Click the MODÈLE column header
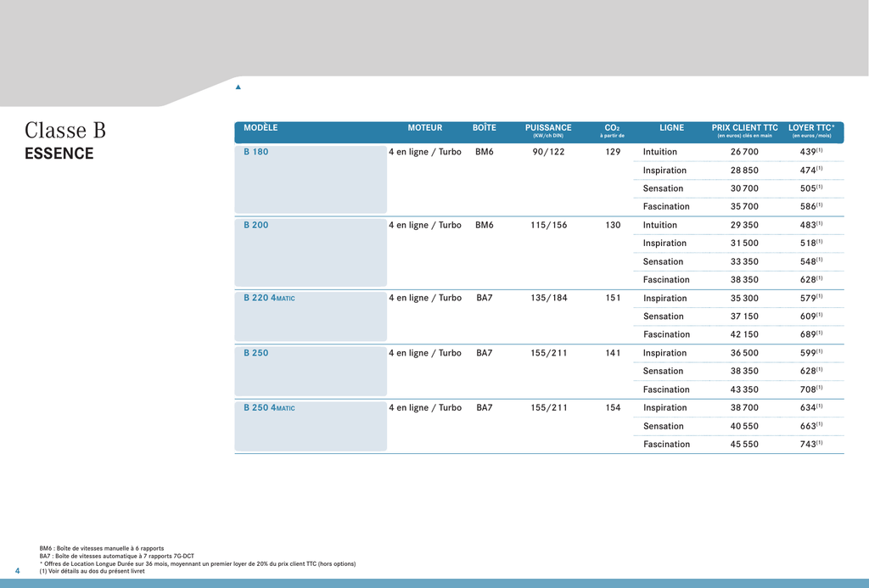869x588 pixels. (x=261, y=128)
